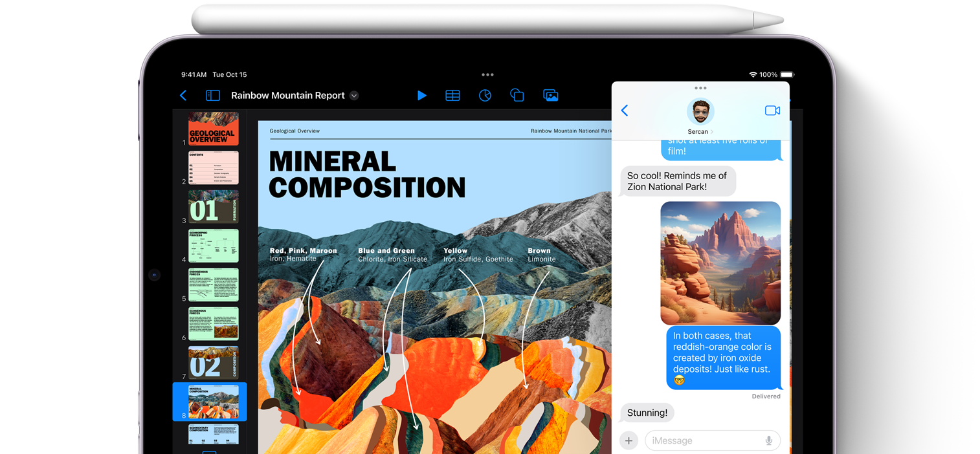Insert a shape using the shapes icon
This screenshot has height=454, width=980.
(x=517, y=96)
